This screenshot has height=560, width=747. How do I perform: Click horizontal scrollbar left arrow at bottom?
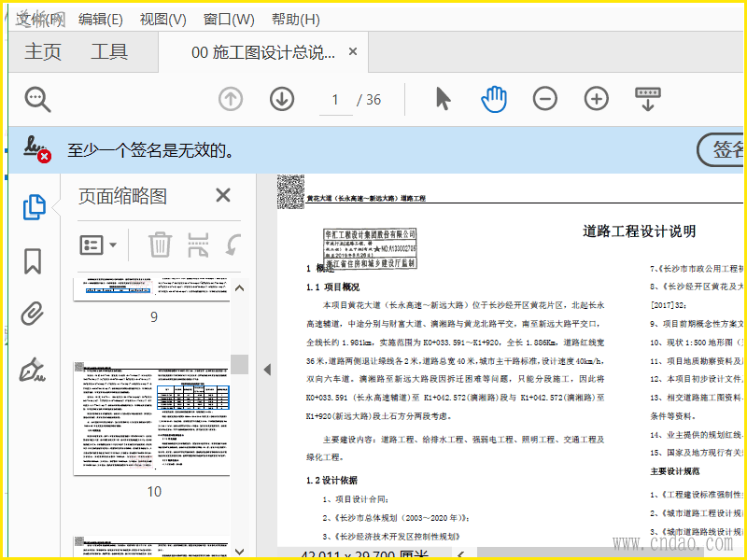(x=460, y=554)
